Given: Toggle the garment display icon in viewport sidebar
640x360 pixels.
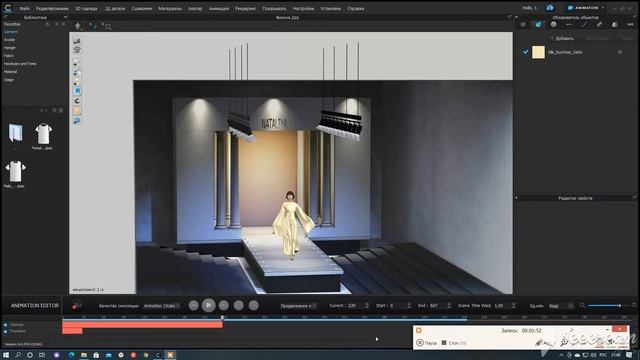Looking at the screenshot, I should click(77, 40).
